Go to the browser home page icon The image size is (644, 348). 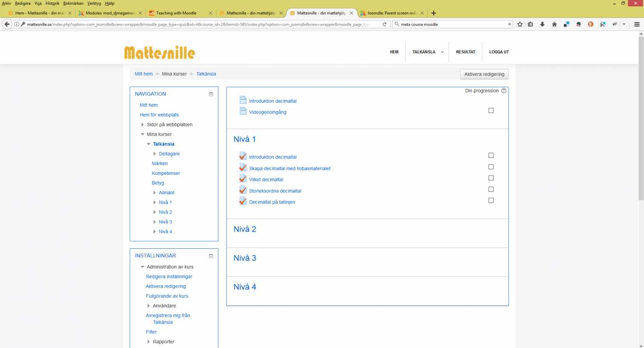tap(555, 24)
